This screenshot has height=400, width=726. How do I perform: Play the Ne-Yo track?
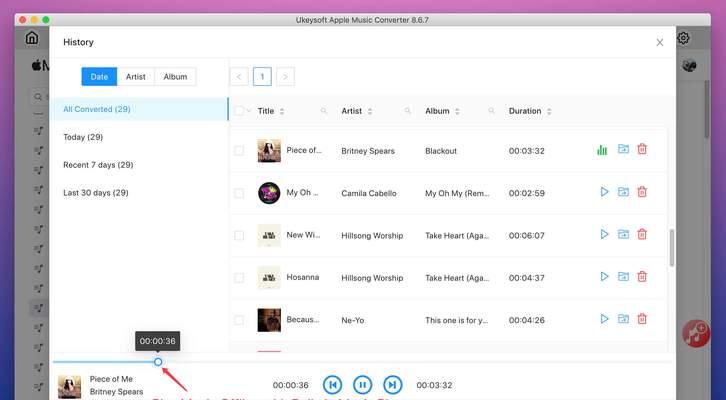(x=604, y=319)
